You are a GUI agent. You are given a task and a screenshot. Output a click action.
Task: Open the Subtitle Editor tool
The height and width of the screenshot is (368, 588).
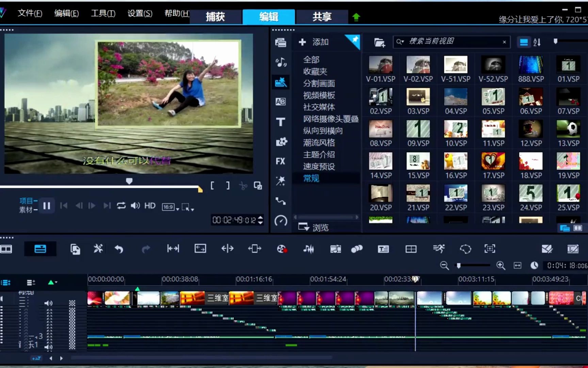pyautogui.click(x=383, y=249)
